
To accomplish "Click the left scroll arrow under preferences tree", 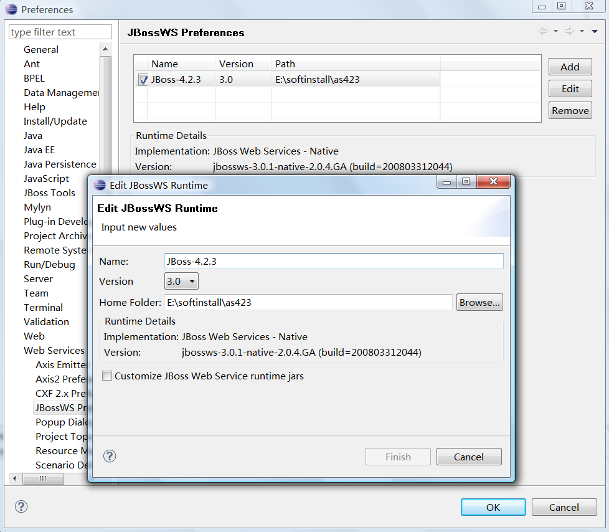I will pos(14,478).
